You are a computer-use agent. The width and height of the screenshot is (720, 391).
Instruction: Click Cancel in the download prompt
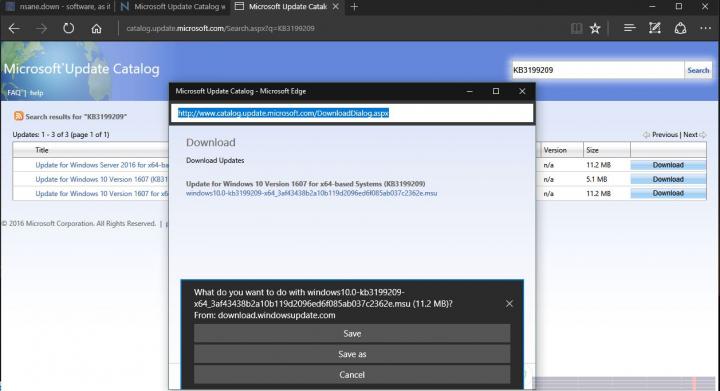[x=352, y=374]
